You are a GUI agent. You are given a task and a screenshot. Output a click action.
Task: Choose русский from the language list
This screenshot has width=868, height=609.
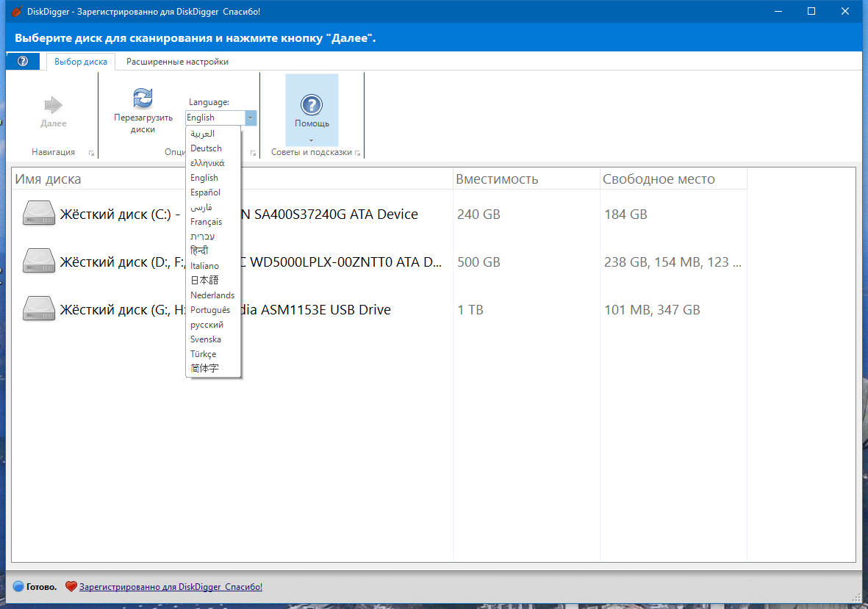(207, 325)
